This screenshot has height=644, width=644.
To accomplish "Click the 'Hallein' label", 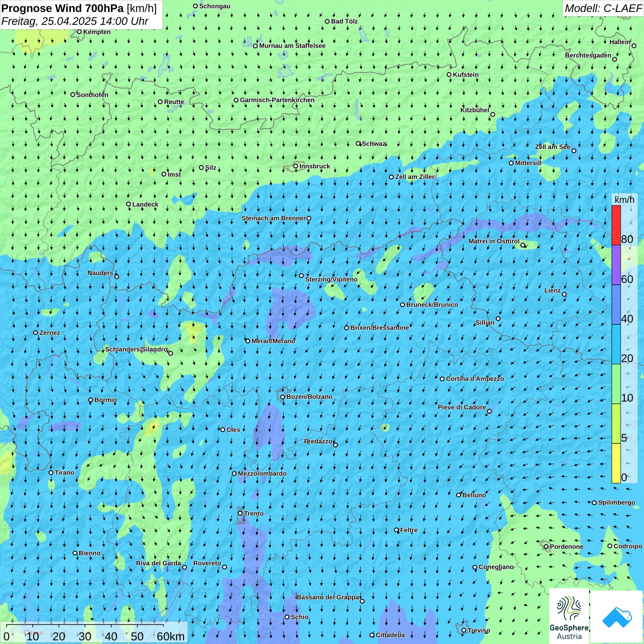I will click(620, 42).
